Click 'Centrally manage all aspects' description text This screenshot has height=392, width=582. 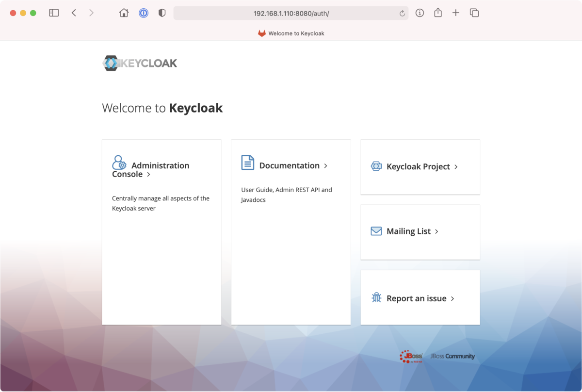pyautogui.click(x=161, y=203)
